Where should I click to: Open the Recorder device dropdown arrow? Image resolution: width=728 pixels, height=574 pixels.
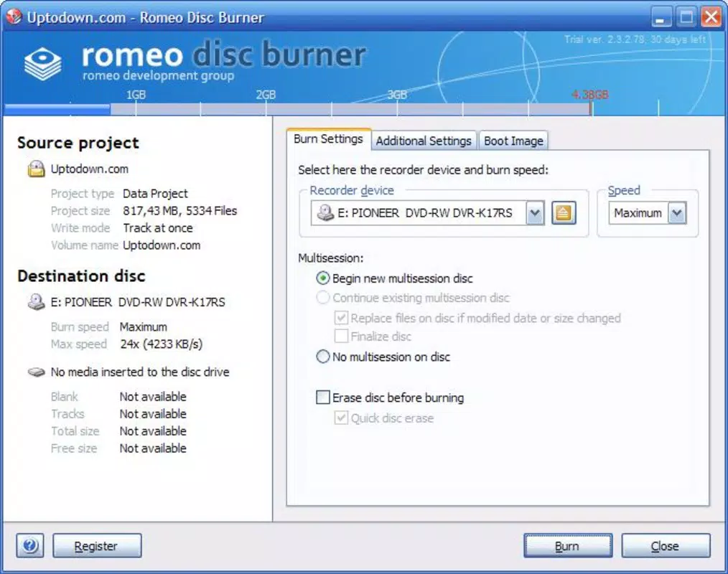click(535, 213)
